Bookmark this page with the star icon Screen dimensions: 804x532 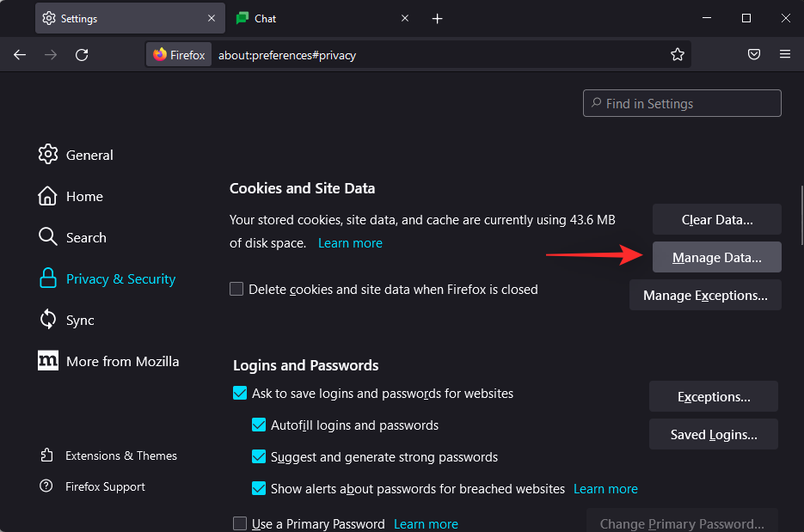(678, 55)
